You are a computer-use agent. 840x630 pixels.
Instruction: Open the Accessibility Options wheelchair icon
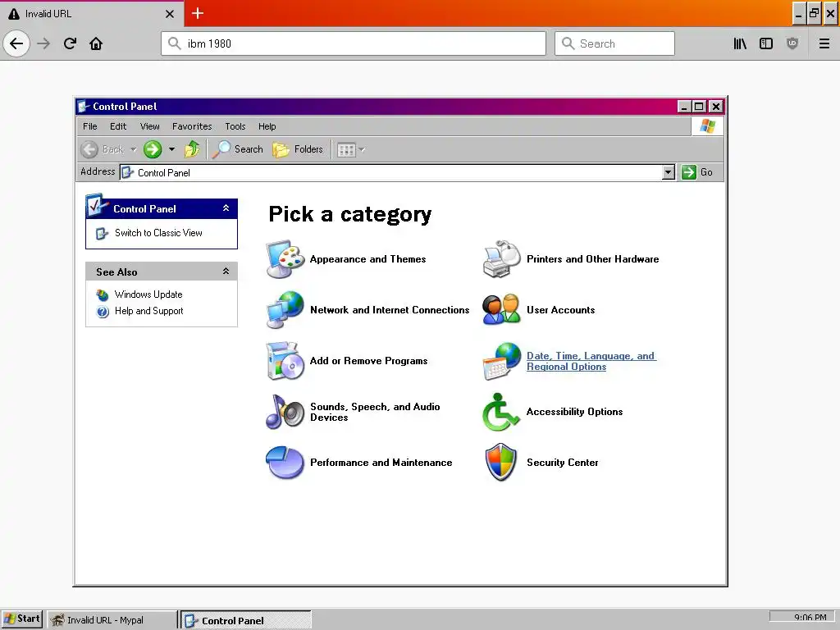coord(501,412)
